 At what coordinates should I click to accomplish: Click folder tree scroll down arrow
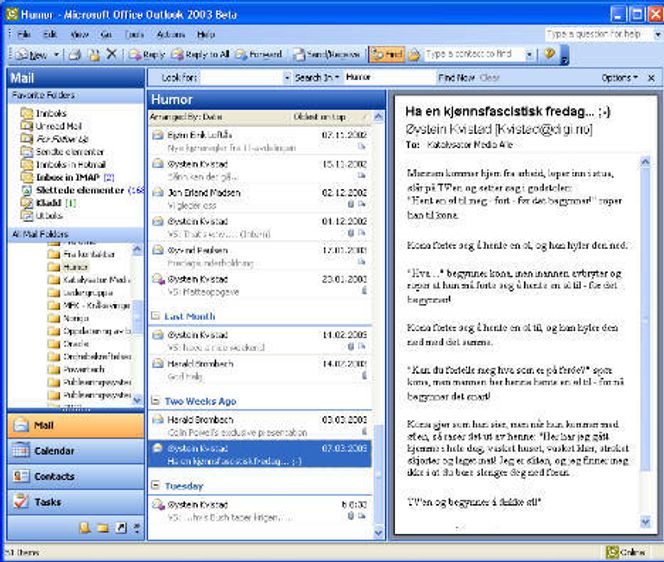coord(137,399)
